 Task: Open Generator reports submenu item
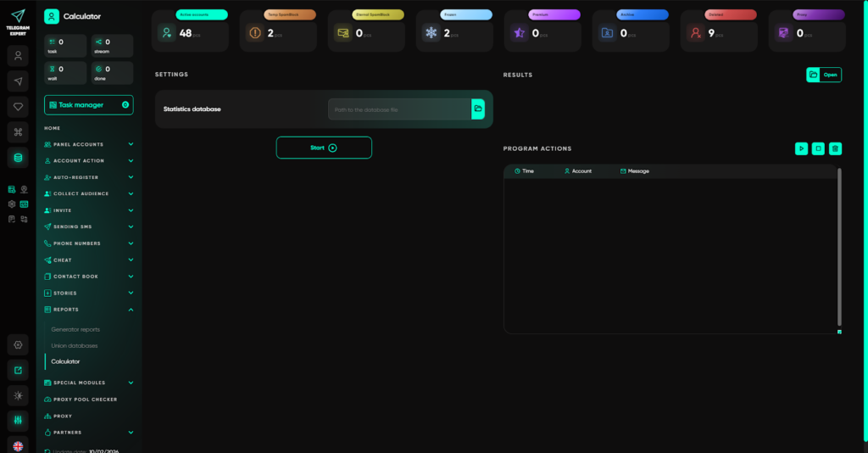point(75,329)
